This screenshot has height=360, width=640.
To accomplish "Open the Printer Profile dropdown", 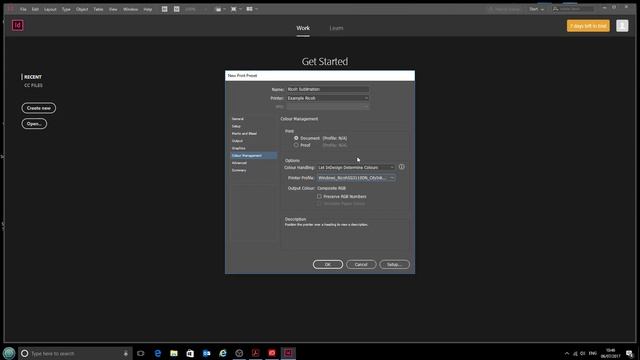I will coord(356,178).
